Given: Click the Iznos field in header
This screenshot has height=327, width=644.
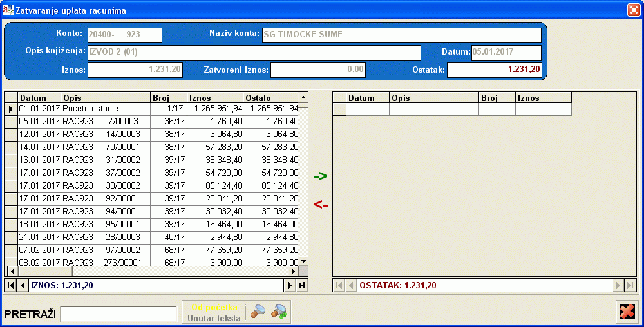Looking at the screenshot, I should pyautogui.click(x=135, y=70).
